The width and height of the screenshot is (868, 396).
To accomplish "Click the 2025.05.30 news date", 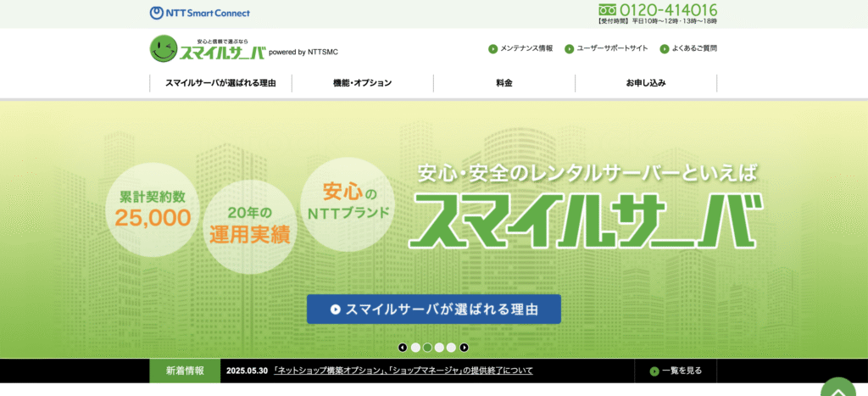I will 247,371.
